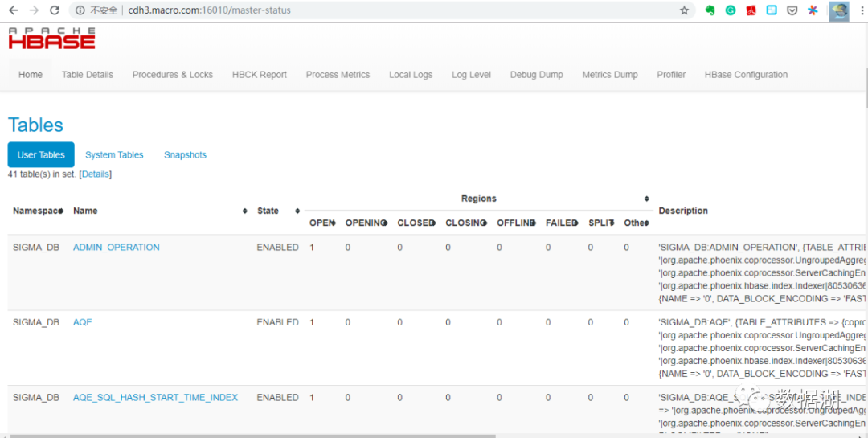Open the Home nav item

31,75
